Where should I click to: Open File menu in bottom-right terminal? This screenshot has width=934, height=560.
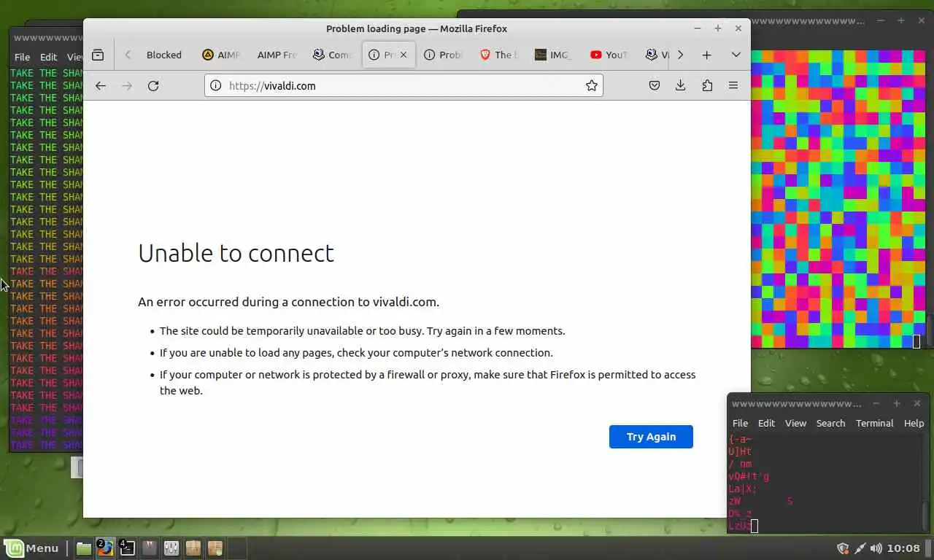(x=740, y=423)
